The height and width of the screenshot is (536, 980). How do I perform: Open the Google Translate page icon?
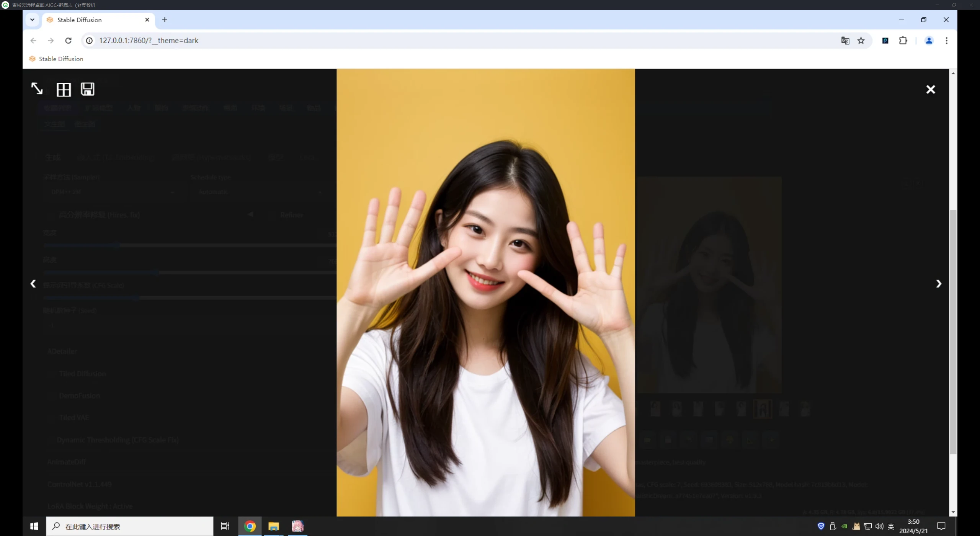845,41
